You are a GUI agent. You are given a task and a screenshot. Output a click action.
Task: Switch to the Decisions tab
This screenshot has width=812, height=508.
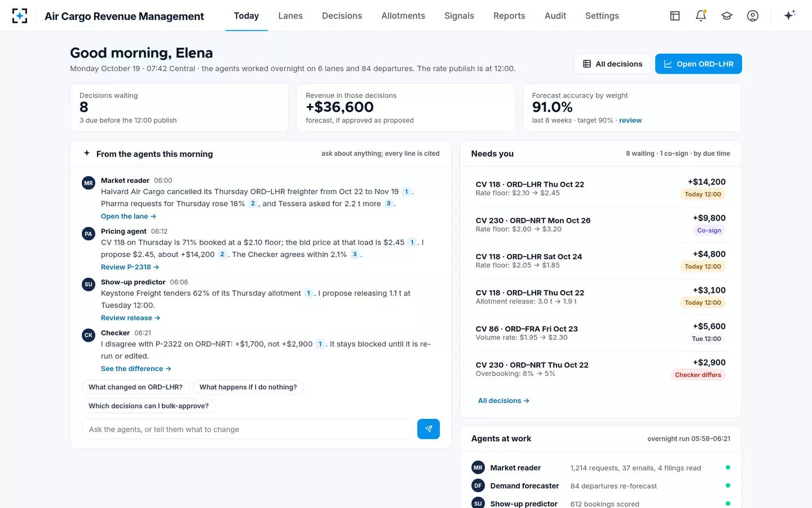pyautogui.click(x=342, y=16)
